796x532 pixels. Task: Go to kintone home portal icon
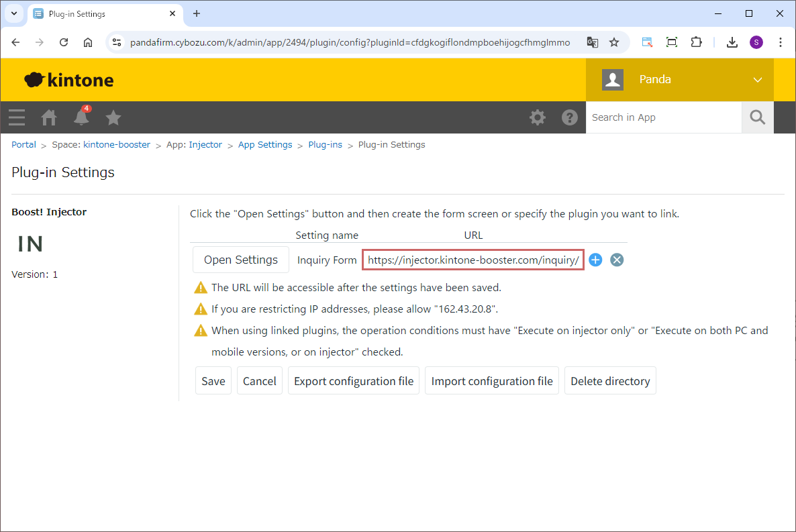tap(49, 117)
